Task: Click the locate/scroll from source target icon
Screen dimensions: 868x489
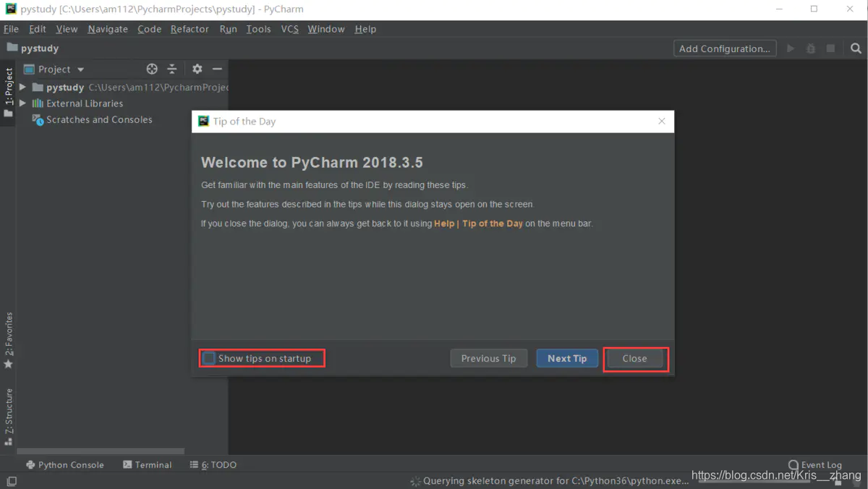Action: [152, 69]
